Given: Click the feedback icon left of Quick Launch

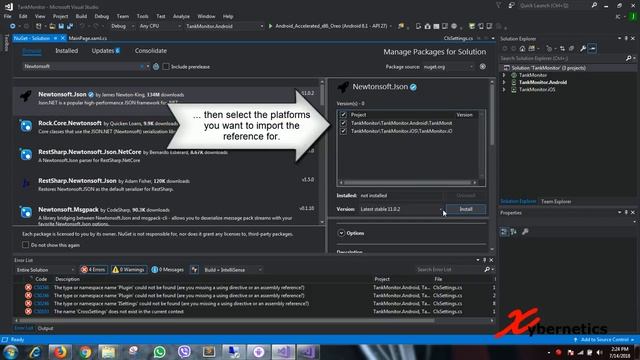Looking at the screenshot, I should pyautogui.click(x=511, y=5).
